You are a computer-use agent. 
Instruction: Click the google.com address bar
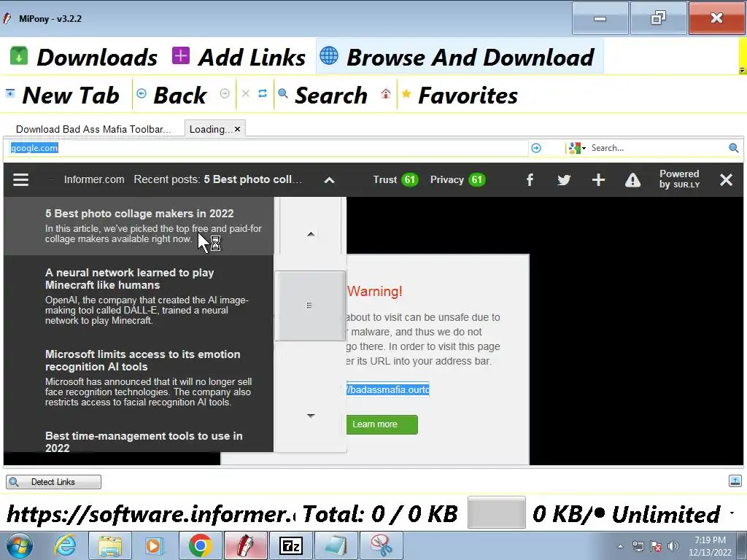(267, 148)
